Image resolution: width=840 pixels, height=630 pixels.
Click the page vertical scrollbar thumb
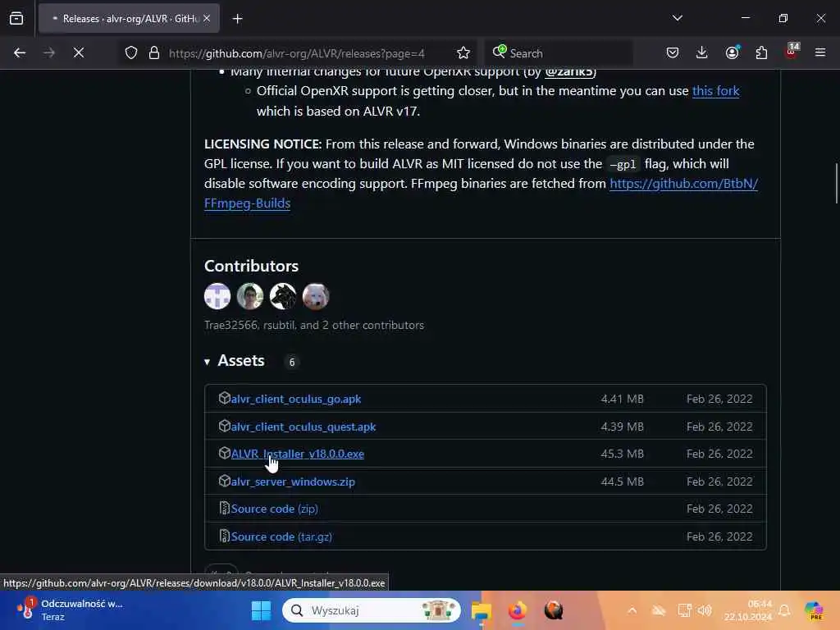click(x=836, y=183)
